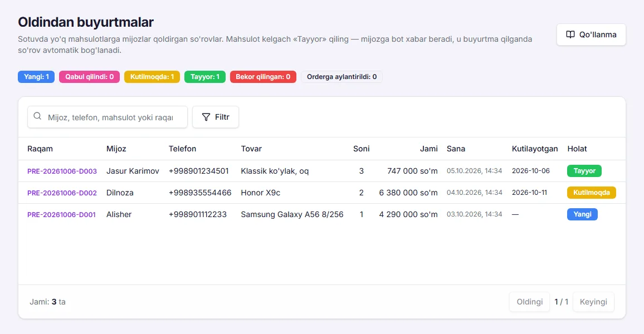644x334 pixels.
Task: Click the Kutilmoqda status in Dilnoza's row
Action: tap(592, 193)
